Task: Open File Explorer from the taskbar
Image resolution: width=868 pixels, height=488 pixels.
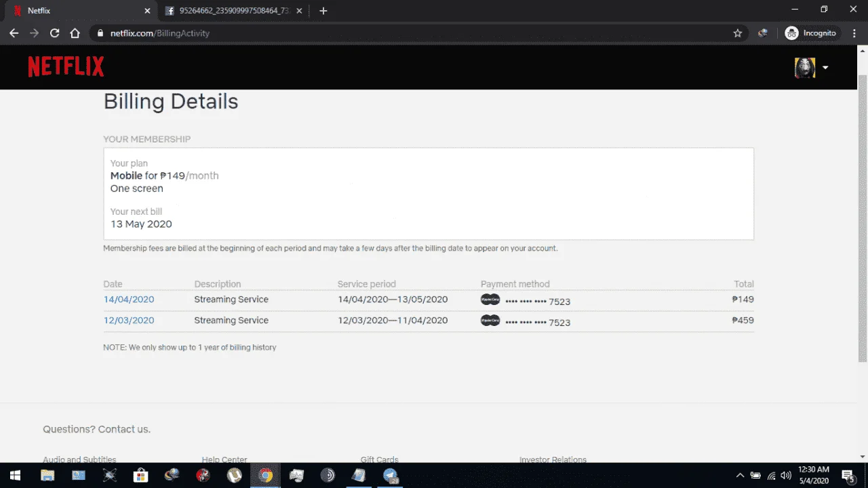Action: click(47, 475)
